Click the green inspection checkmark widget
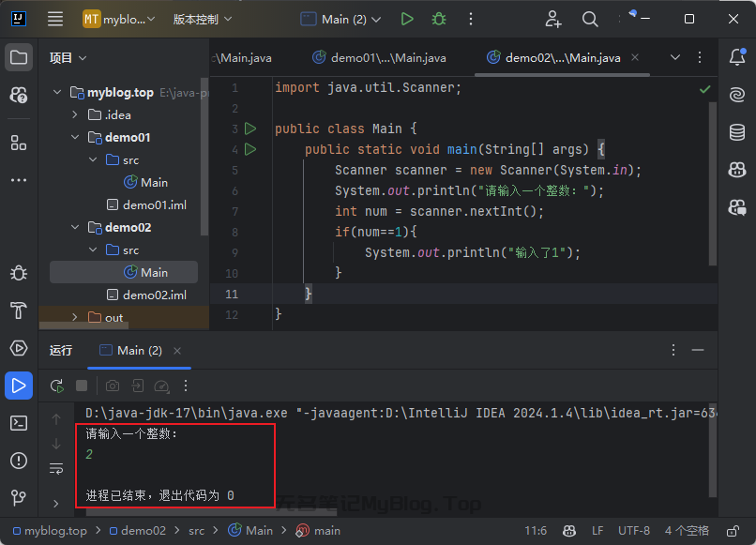Screen dimensions: 756x545 tap(705, 89)
